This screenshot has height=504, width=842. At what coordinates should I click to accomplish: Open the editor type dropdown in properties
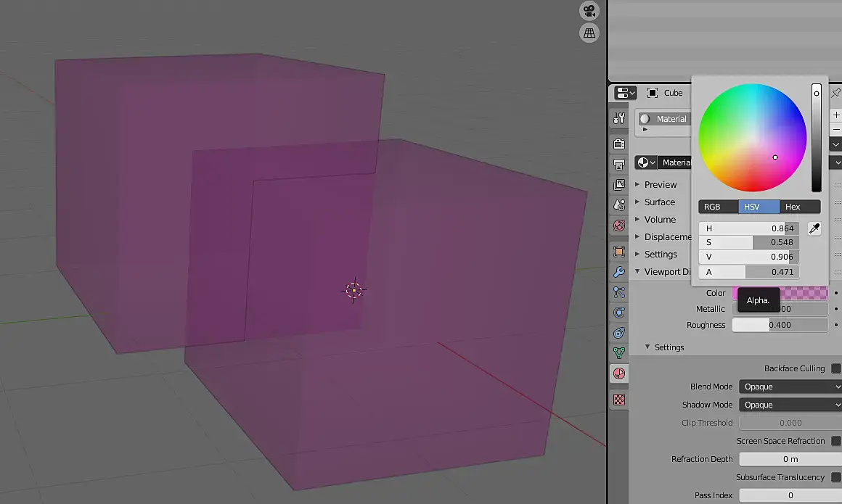click(x=626, y=93)
